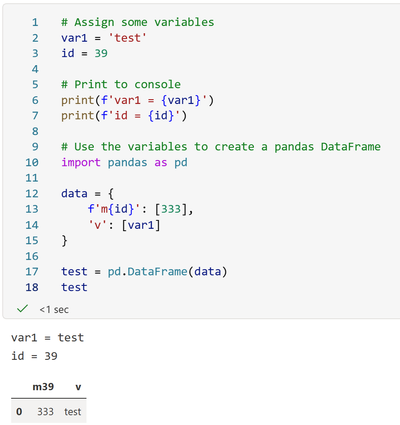The image size is (400, 425).
Task: Click the pd.DataFrame(data) assignment line
Action: (144, 272)
